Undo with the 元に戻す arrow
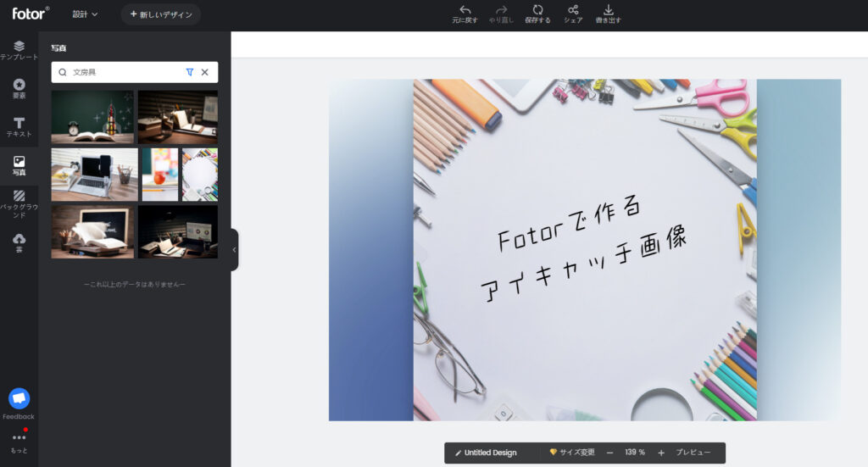This screenshot has width=868, height=467. [465, 14]
